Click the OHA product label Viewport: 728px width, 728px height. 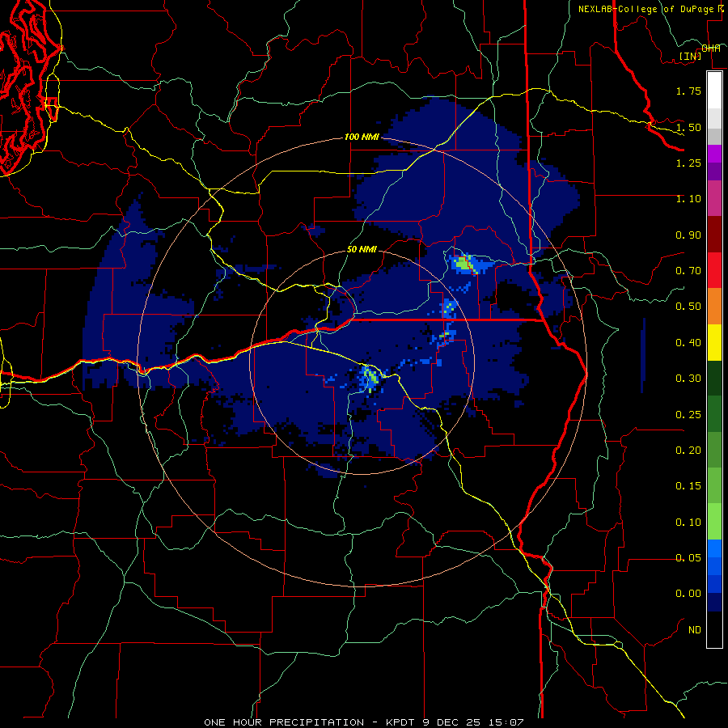[711, 48]
